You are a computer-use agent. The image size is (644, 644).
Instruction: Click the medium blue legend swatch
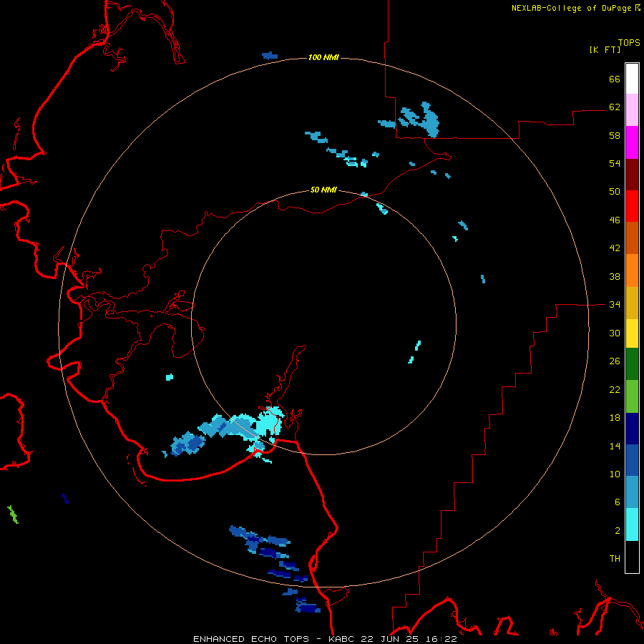[632, 460]
